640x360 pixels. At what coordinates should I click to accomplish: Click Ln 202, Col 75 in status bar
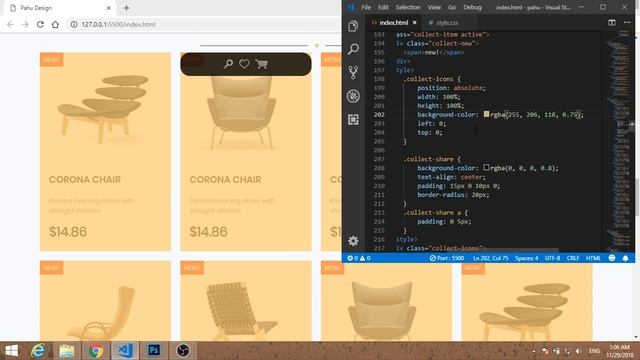click(x=491, y=258)
